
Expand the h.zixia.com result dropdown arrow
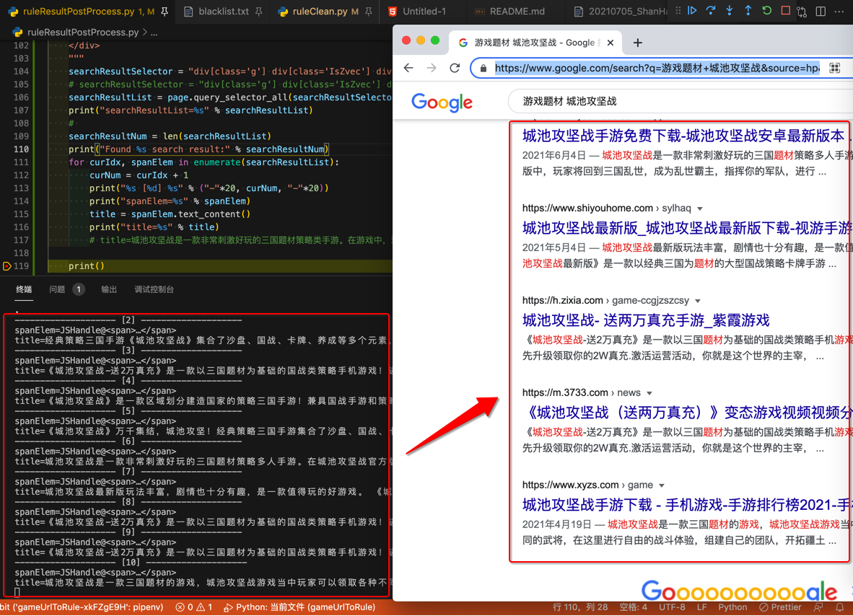[698, 301]
